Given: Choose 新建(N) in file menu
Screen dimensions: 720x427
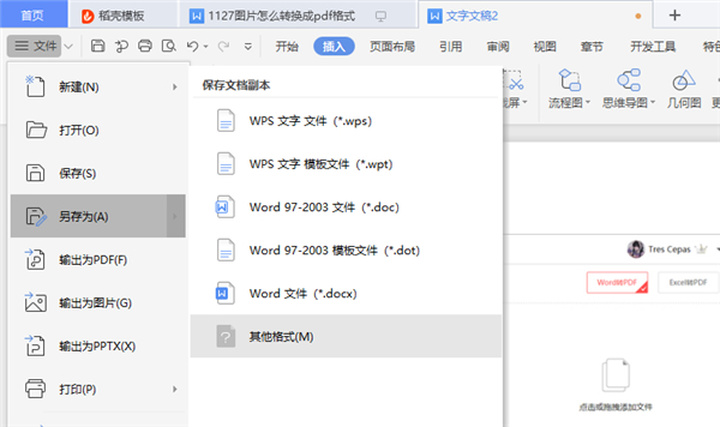Looking at the screenshot, I should 98,87.
